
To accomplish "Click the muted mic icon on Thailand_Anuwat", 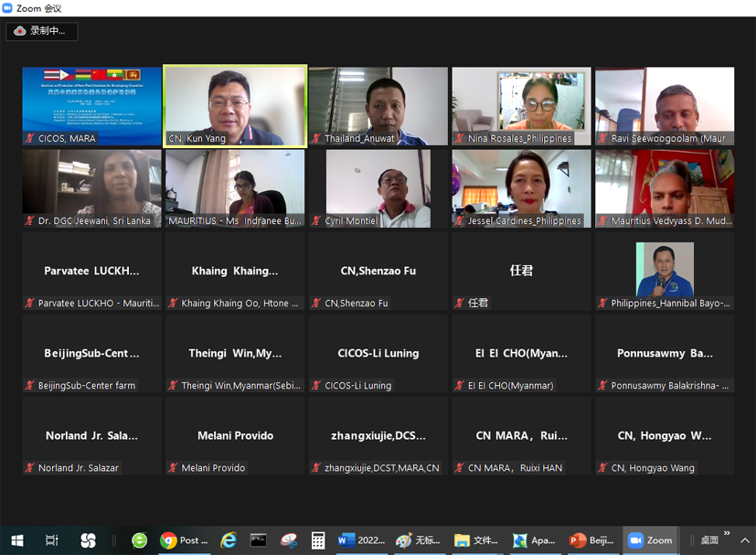I will coord(317,139).
